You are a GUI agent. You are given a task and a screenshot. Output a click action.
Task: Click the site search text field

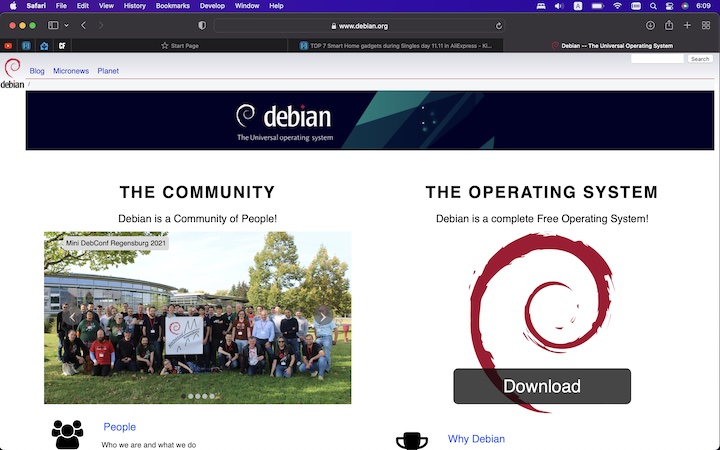657,59
